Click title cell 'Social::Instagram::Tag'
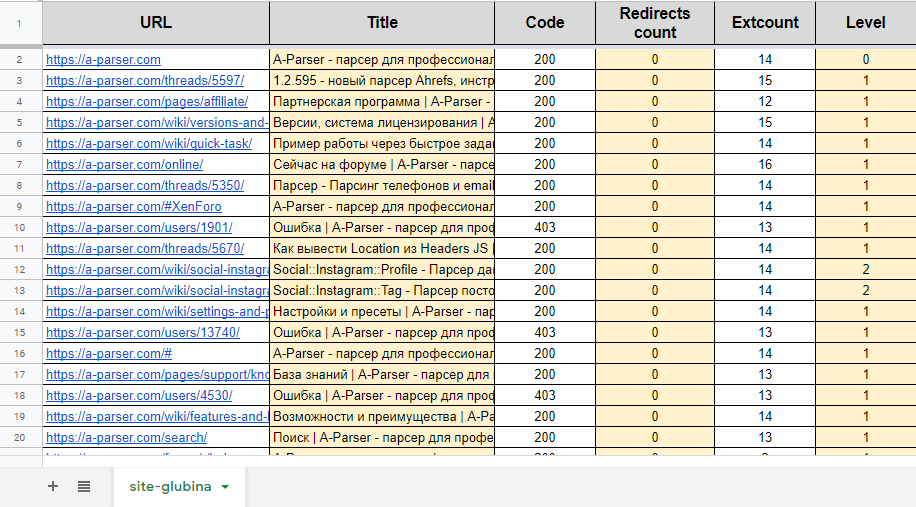Screen dimensions: 916x507 click(x=382, y=291)
